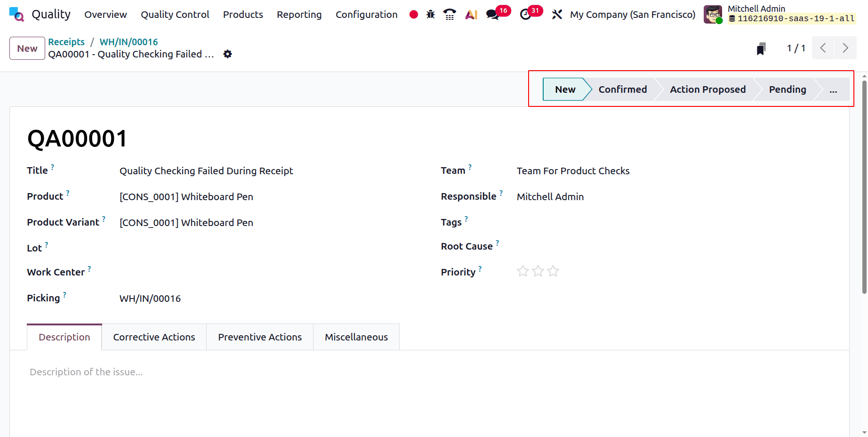This screenshot has height=437, width=868.
Task: Open the record actions gear icon
Action: (227, 54)
